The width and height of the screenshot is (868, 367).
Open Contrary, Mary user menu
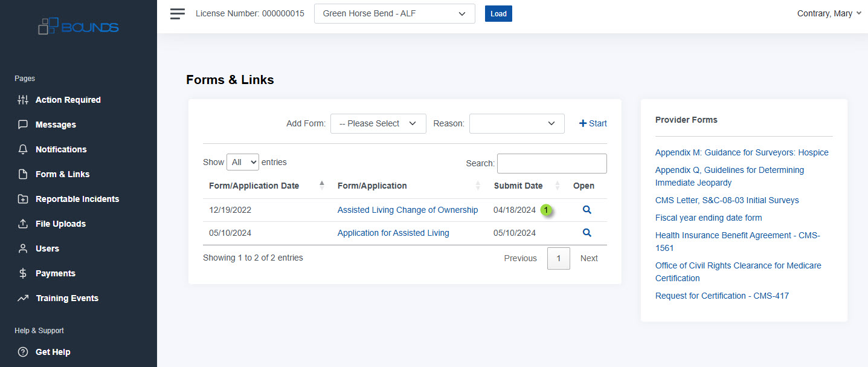pyautogui.click(x=829, y=14)
